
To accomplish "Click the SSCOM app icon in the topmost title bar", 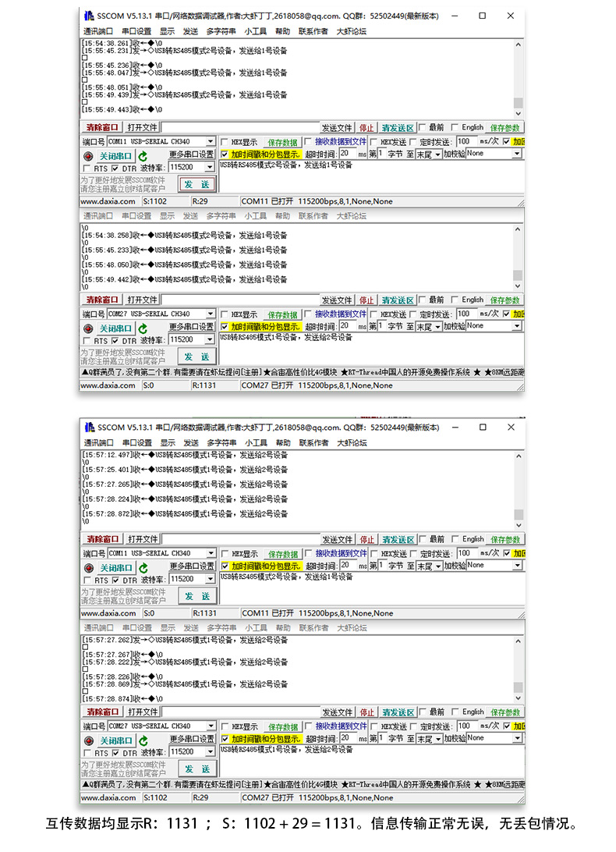I will [88, 16].
